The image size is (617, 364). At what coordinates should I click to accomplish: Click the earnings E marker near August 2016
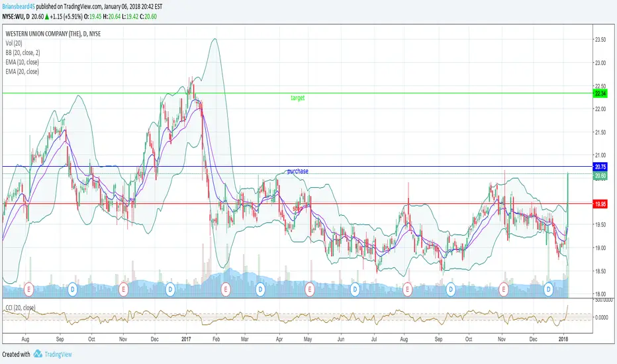tap(28, 290)
